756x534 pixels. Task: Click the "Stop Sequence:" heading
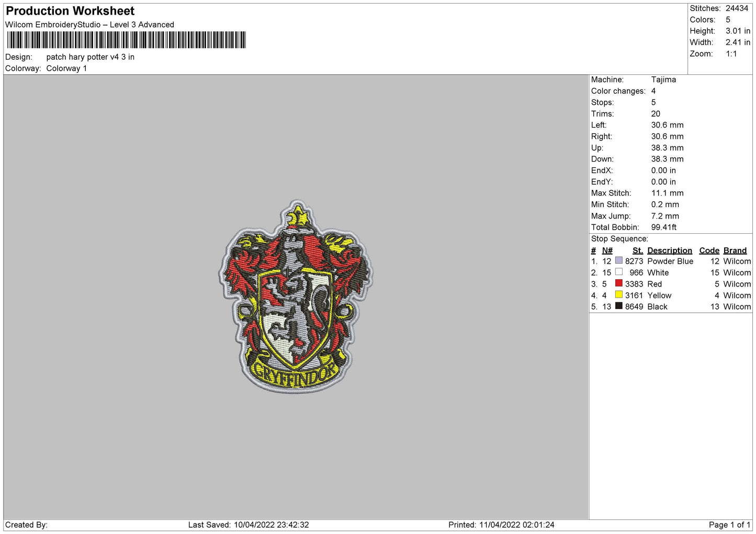[x=619, y=239]
